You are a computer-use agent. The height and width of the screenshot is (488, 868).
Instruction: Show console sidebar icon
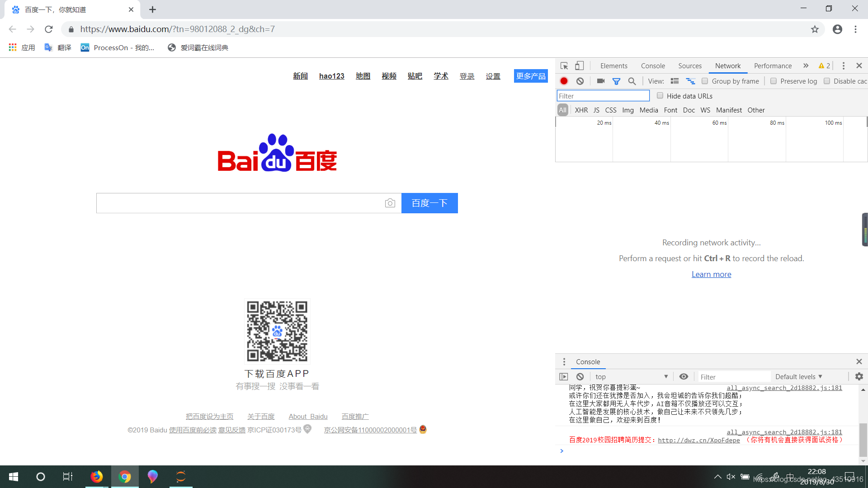(563, 377)
